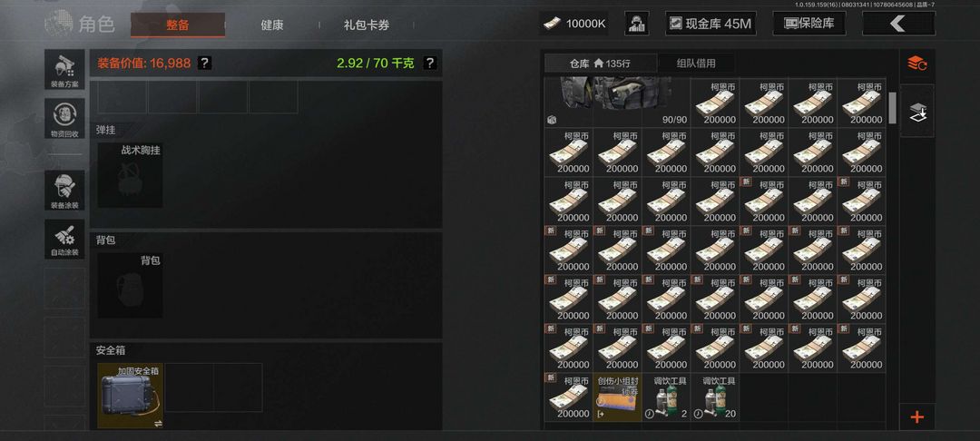Open the 现金库 45M button

[710, 24]
